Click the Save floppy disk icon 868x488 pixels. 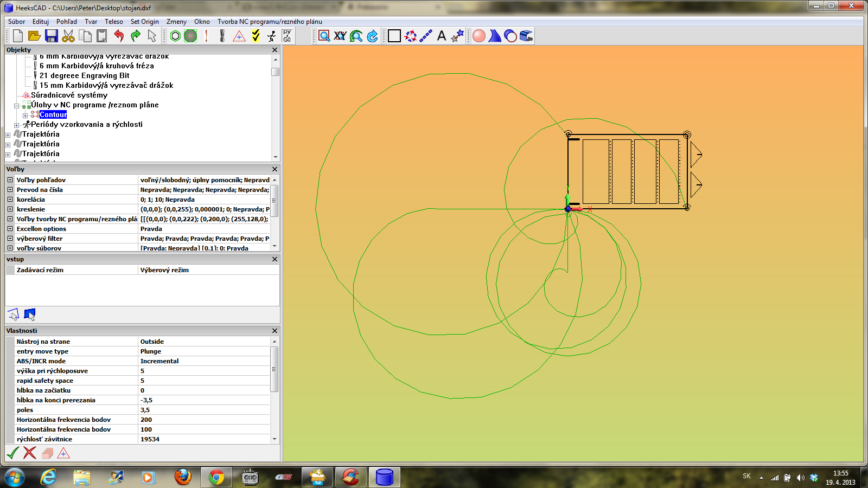tap(51, 36)
